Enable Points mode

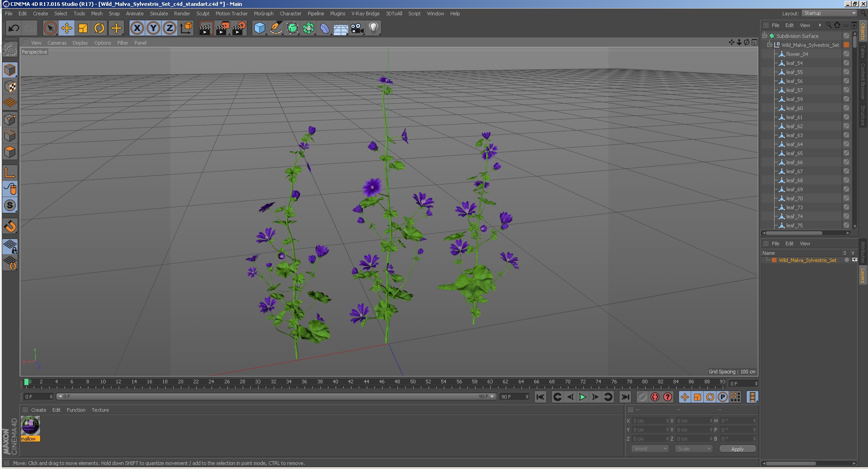tap(10, 120)
